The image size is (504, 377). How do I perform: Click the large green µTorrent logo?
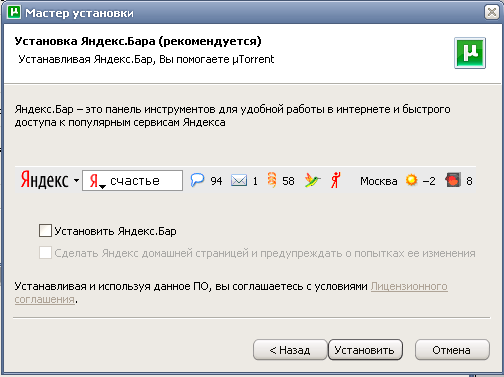[x=470, y=53]
